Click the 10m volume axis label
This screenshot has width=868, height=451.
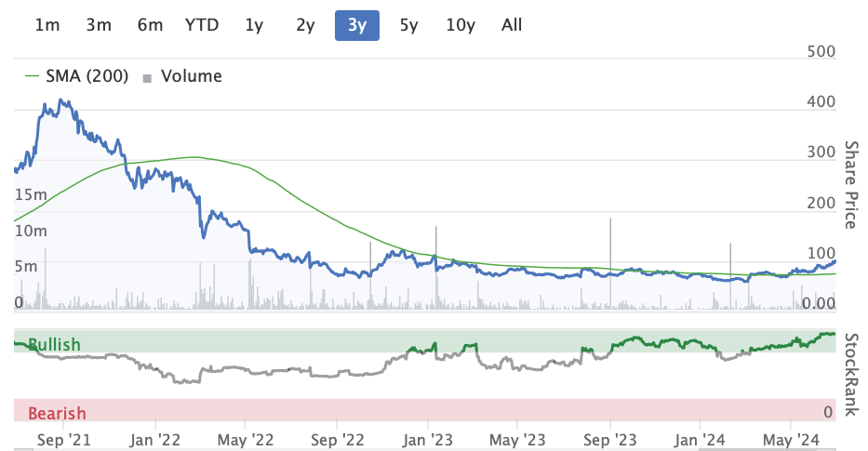(x=31, y=231)
